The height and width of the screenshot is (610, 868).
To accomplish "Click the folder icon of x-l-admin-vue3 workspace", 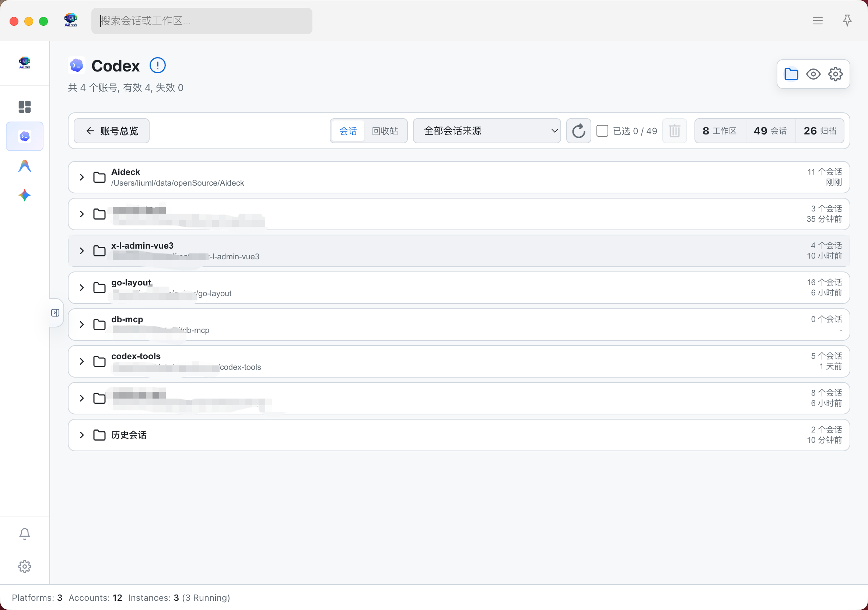I will (99, 251).
